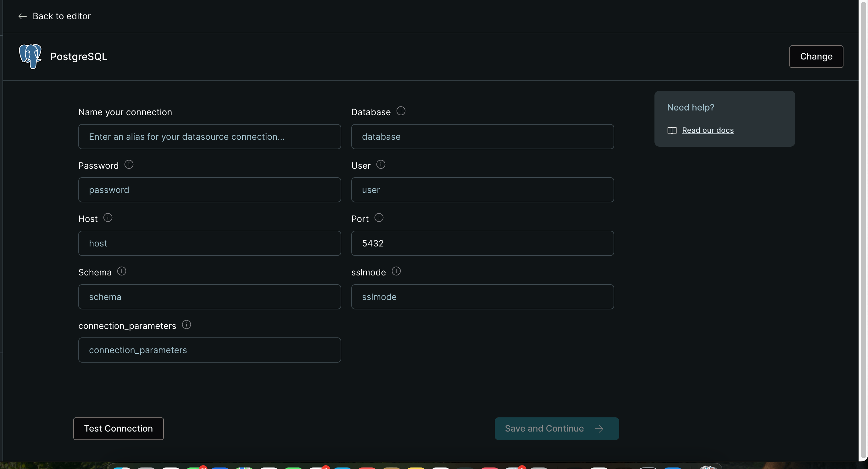
Task: Click the Change button for PostgreSQL
Action: pos(816,56)
